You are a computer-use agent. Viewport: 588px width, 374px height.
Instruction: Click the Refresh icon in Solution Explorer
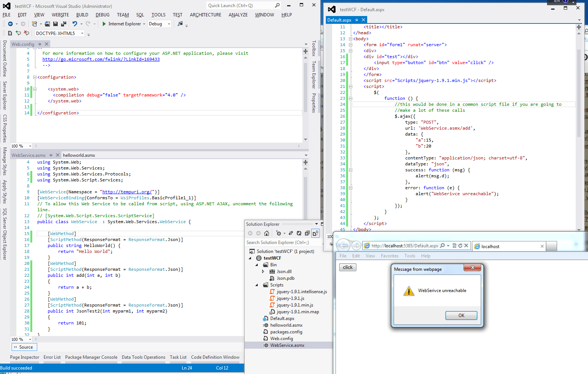[299, 233]
